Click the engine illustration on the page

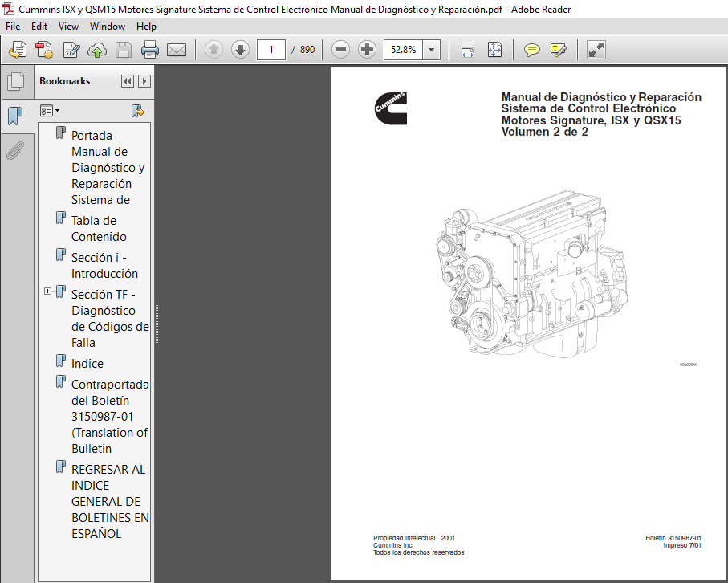point(531,274)
